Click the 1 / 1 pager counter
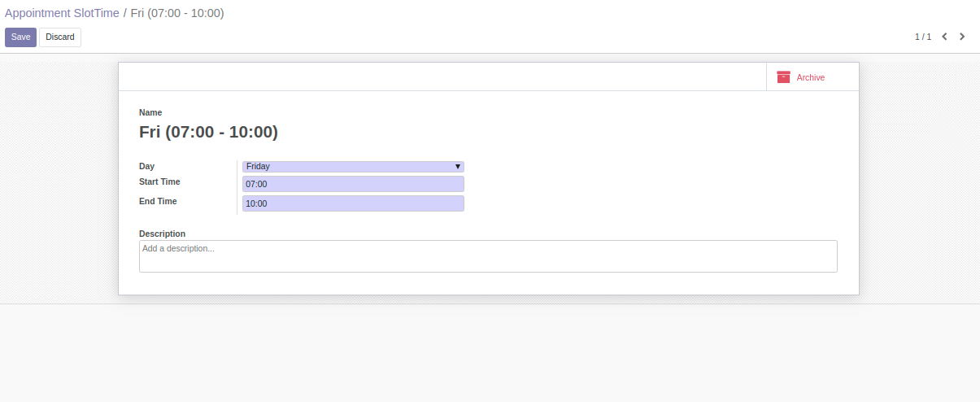 (922, 37)
